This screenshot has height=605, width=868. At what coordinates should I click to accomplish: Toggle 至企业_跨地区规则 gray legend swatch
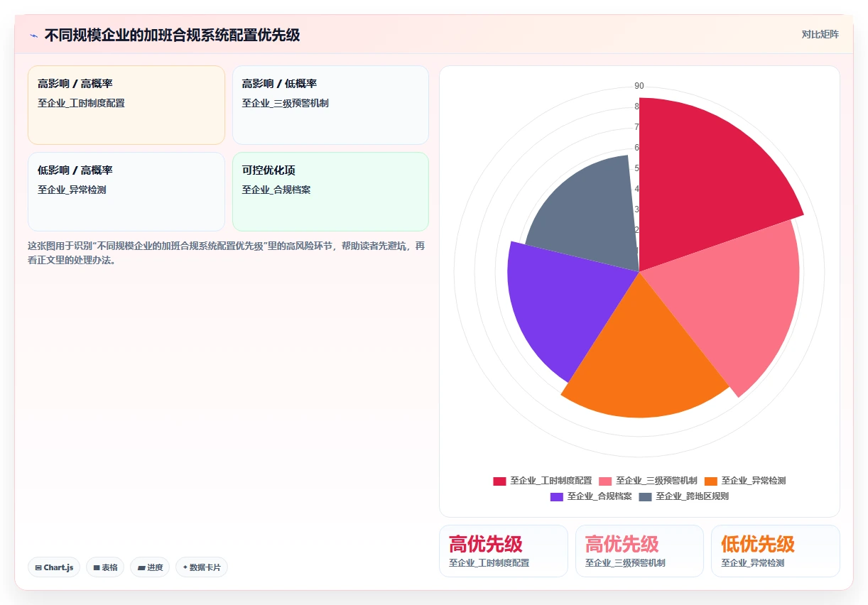(x=645, y=496)
